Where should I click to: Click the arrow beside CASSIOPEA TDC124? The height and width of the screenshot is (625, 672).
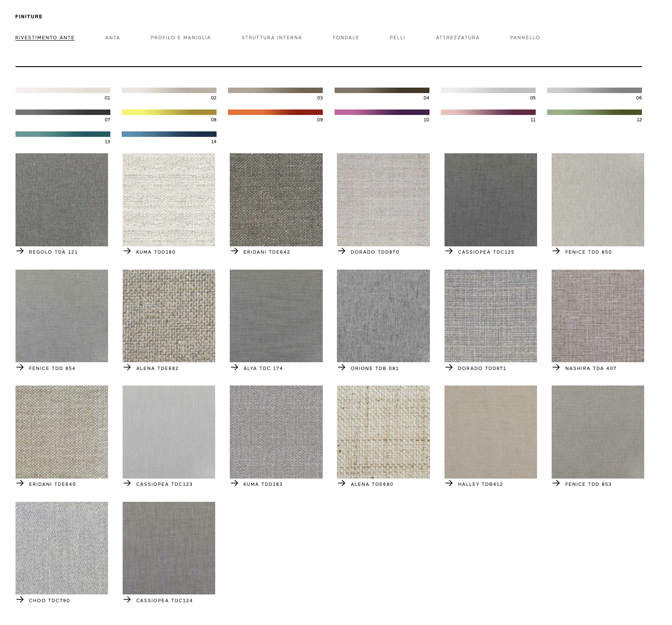click(x=127, y=600)
